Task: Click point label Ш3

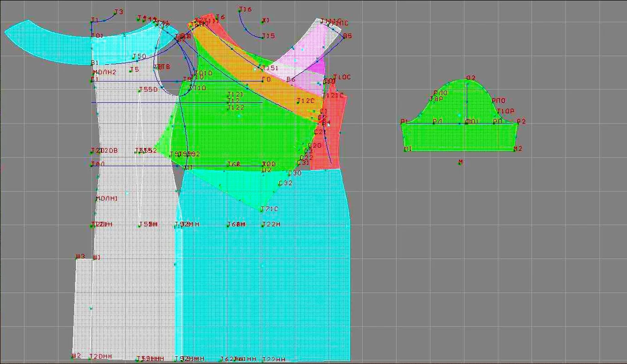Action: (81, 256)
